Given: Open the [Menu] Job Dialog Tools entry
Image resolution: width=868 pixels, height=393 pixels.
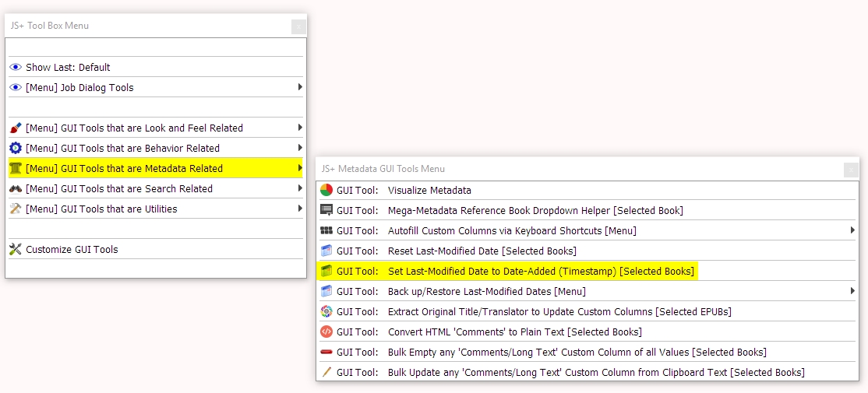Looking at the screenshot, I should click(156, 87).
